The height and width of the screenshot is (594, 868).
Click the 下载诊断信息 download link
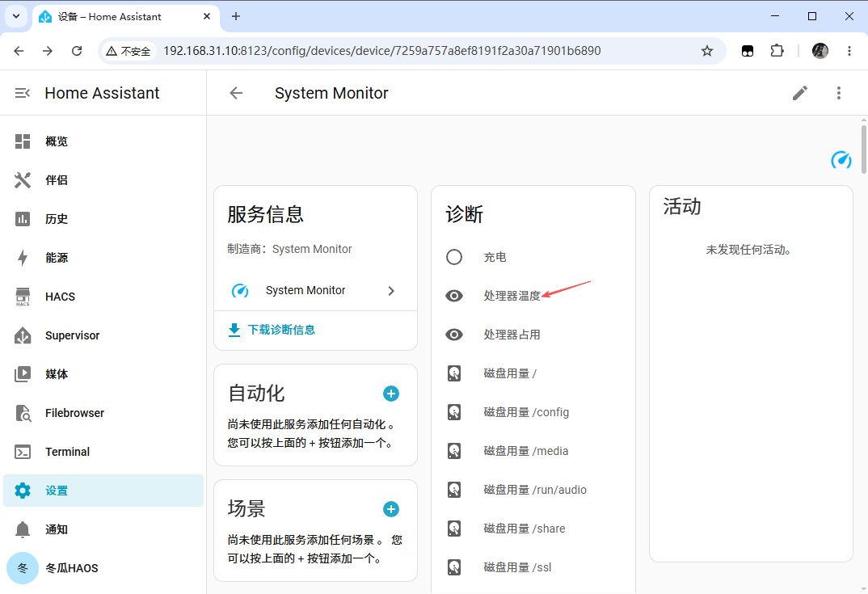tap(272, 330)
